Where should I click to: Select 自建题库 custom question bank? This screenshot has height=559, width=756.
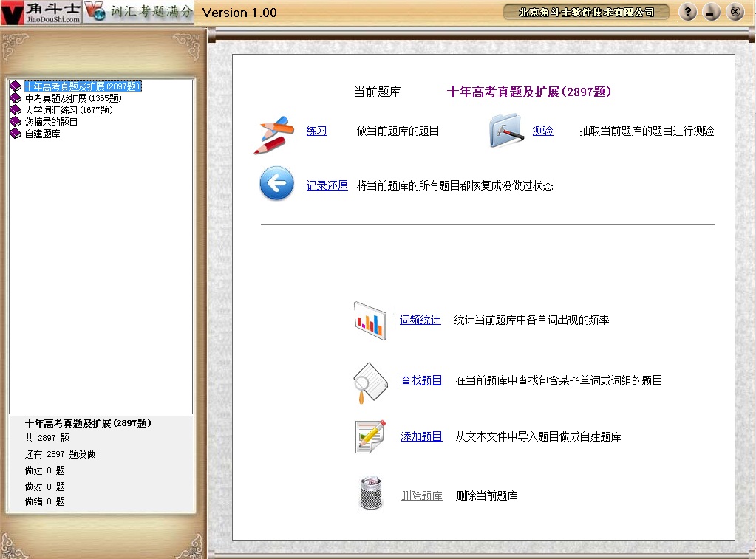pyautogui.click(x=42, y=134)
